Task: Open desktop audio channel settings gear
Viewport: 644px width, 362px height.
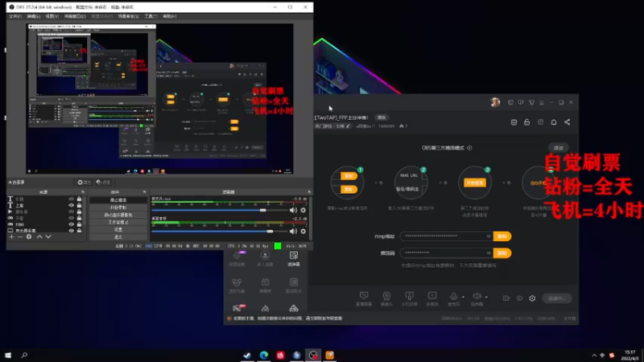Action: pyautogui.click(x=303, y=232)
